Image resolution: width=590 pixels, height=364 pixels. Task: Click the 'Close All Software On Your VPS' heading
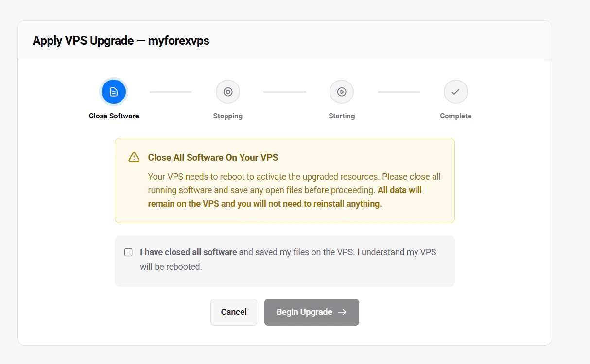click(213, 157)
